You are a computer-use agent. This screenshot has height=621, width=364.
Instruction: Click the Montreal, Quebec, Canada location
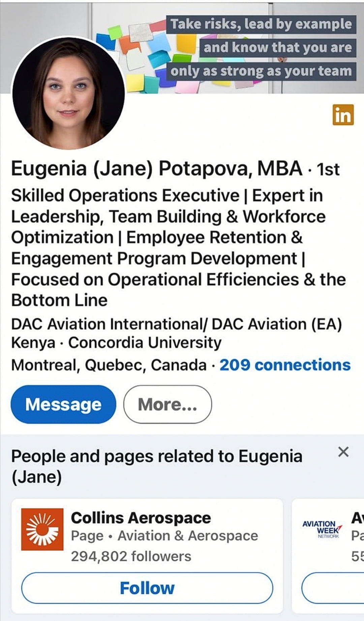[109, 365]
